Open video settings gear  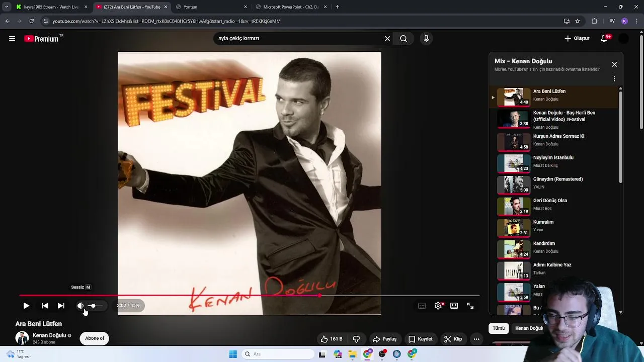438,306
